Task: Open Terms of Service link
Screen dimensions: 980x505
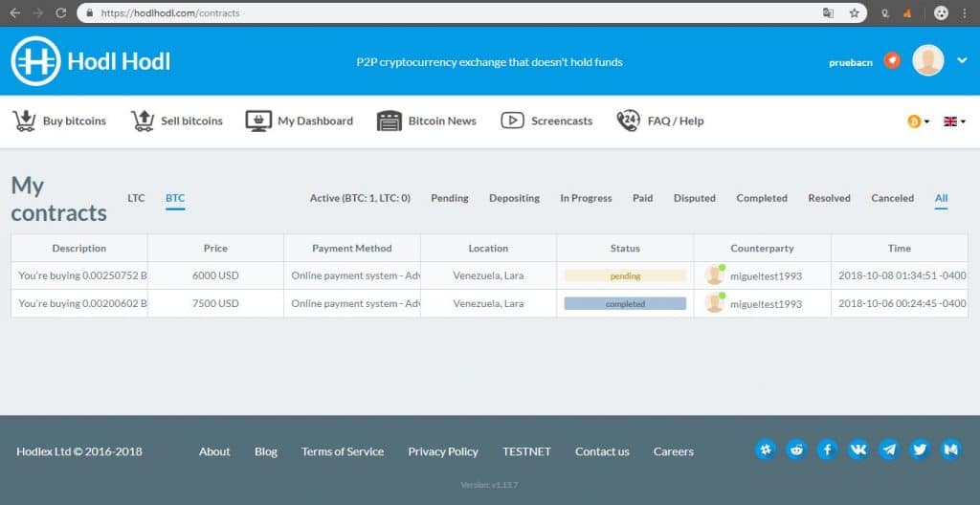Action: tap(343, 451)
